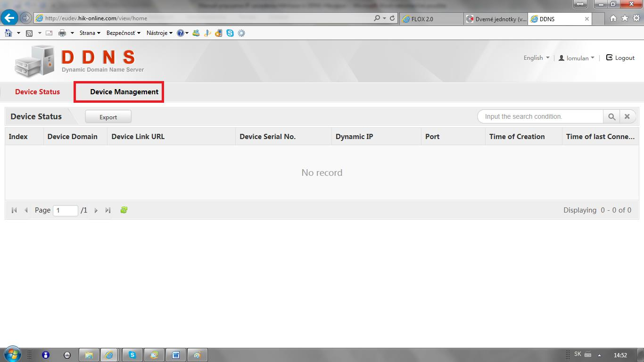The image size is (644, 362).
Task: Expand the Print dropdown arrow
Action: pos(72,33)
